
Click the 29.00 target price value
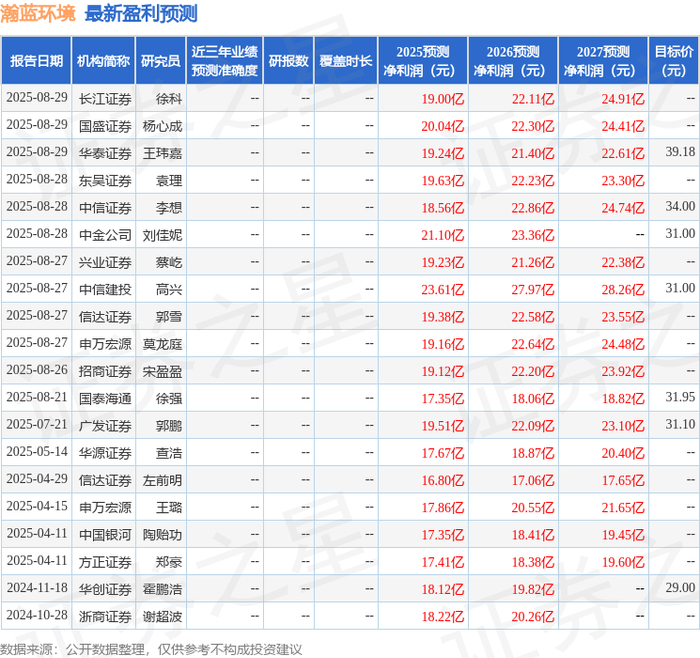[680, 587]
